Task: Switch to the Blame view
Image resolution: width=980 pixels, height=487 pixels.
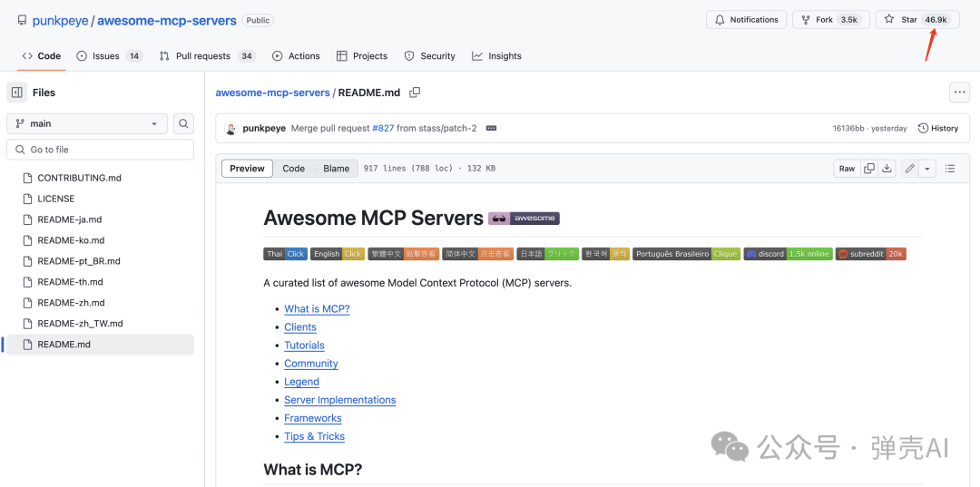Action: [x=337, y=169]
